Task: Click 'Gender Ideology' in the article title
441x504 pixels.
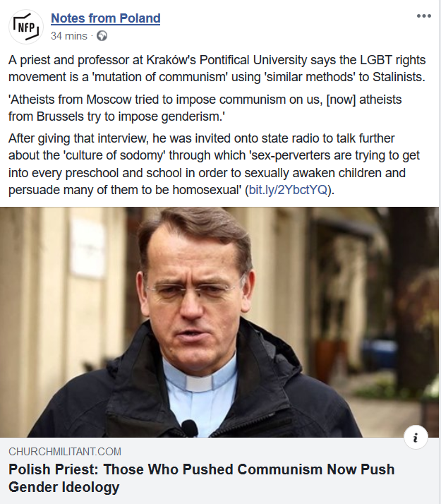Action: point(64,486)
